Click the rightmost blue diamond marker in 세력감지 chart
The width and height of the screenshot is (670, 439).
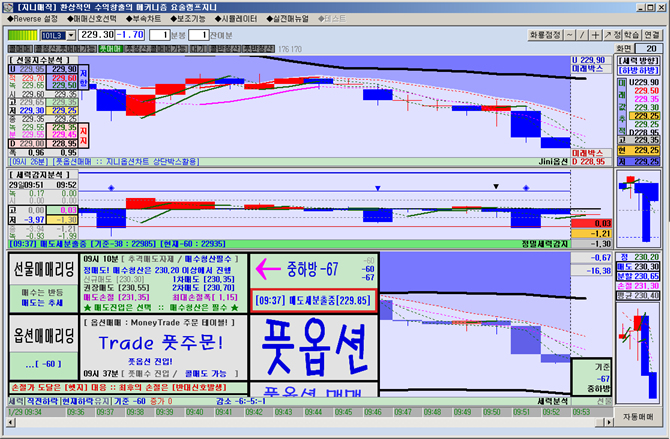tap(526, 188)
